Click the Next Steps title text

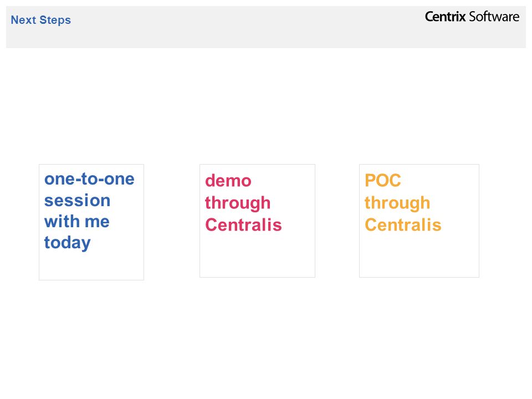pos(40,20)
